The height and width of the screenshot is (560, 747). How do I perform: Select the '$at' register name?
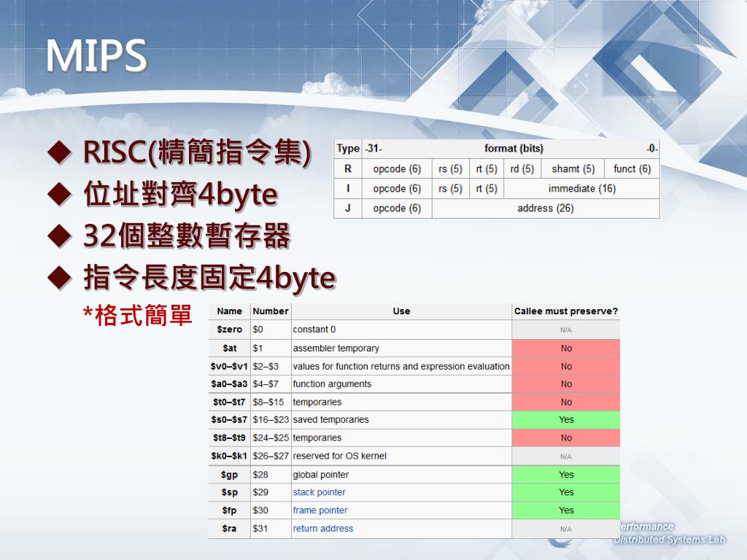coord(229,349)
